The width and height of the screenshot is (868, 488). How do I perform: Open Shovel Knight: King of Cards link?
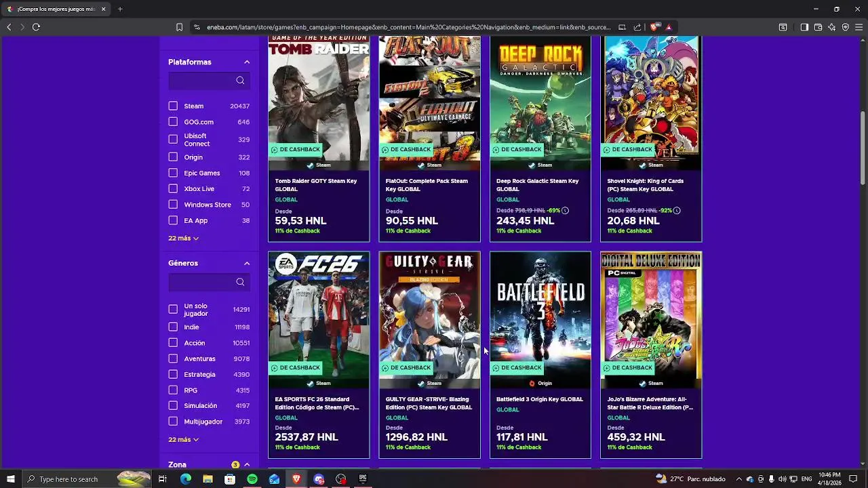pyautogui.click(x=645, y=185)
